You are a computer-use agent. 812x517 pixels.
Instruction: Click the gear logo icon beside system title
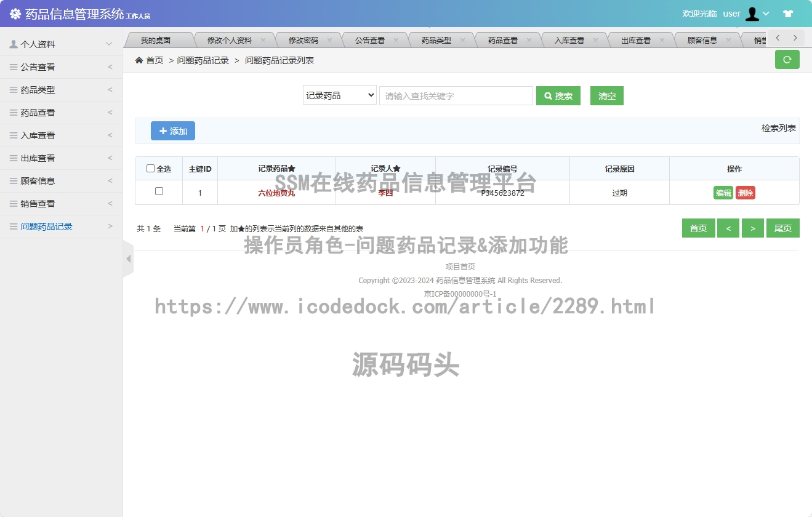pyautogui.click(x=15, y=14)
